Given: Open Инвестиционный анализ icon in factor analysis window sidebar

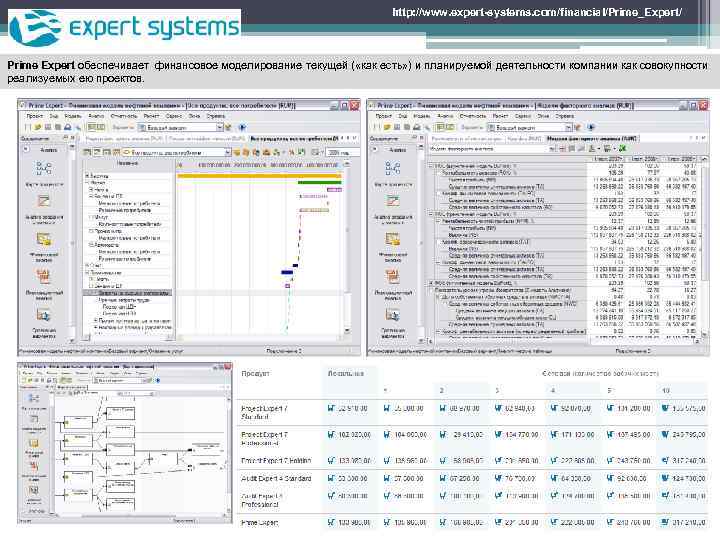Looking at the screenshot, I should click(393, 277).
